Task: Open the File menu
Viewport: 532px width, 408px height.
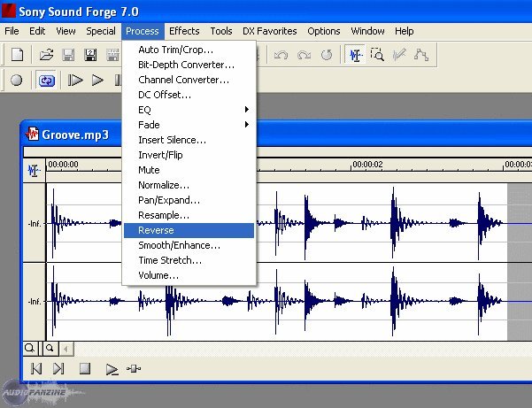Action: (12, 31)
